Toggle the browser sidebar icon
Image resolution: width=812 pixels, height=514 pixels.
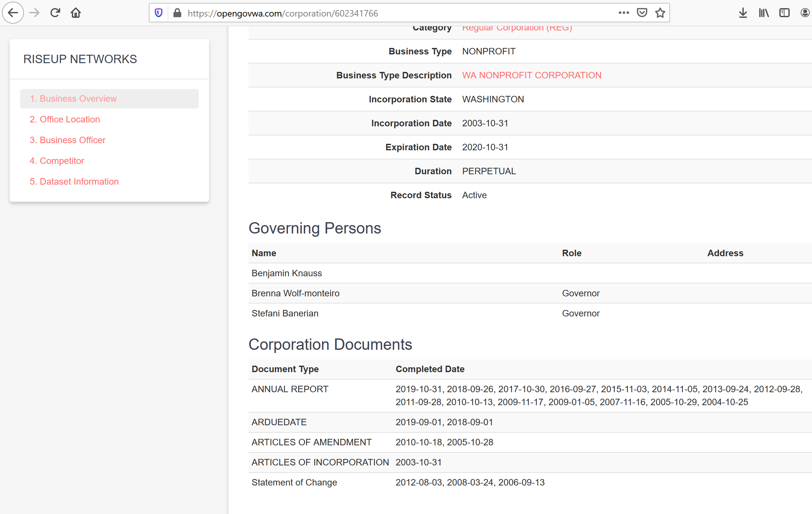pos(784,13)
